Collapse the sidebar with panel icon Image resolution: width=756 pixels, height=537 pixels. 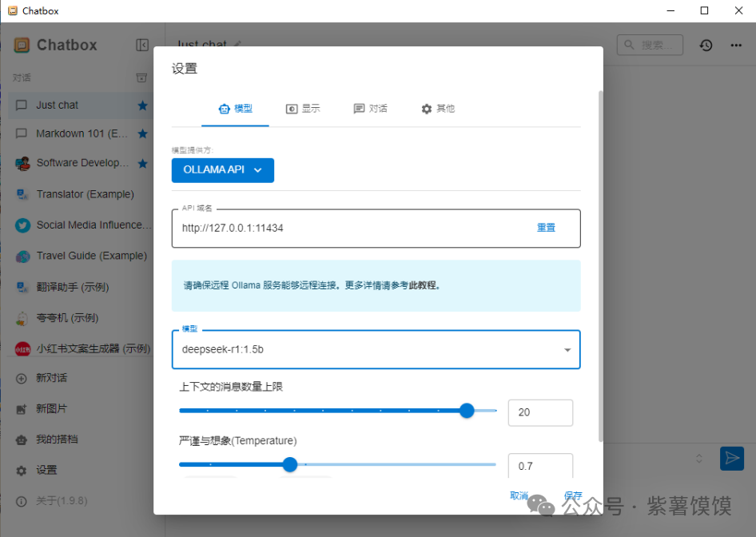(142, 45)
